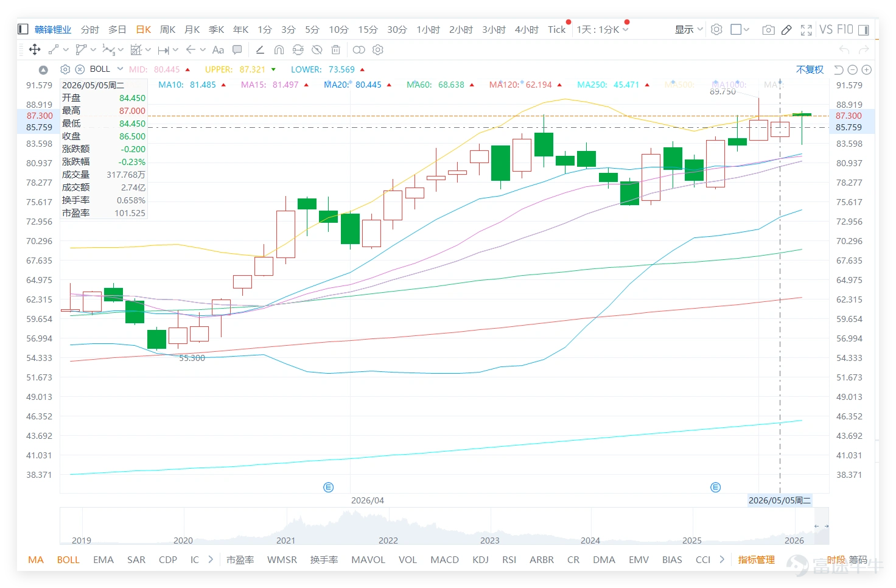
Task: Click the 赣锋锂业 stock name
Action: tap(53, 29)
